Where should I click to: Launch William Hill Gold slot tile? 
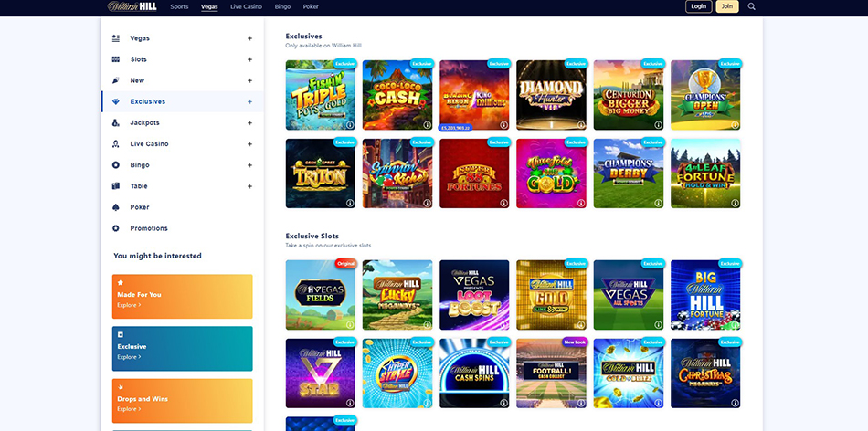[551, 295]
